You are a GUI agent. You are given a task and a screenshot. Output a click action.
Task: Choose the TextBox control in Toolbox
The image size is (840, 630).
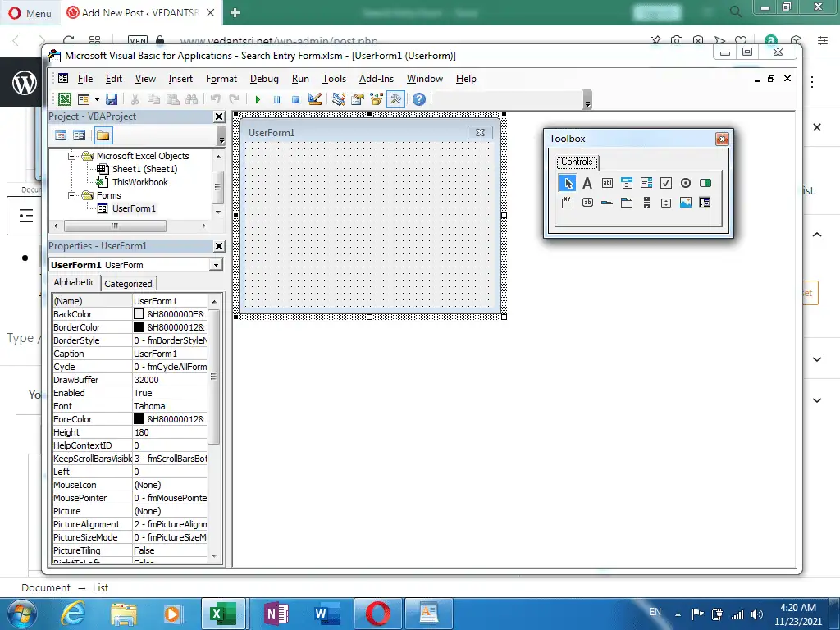[x=607, y=183]
